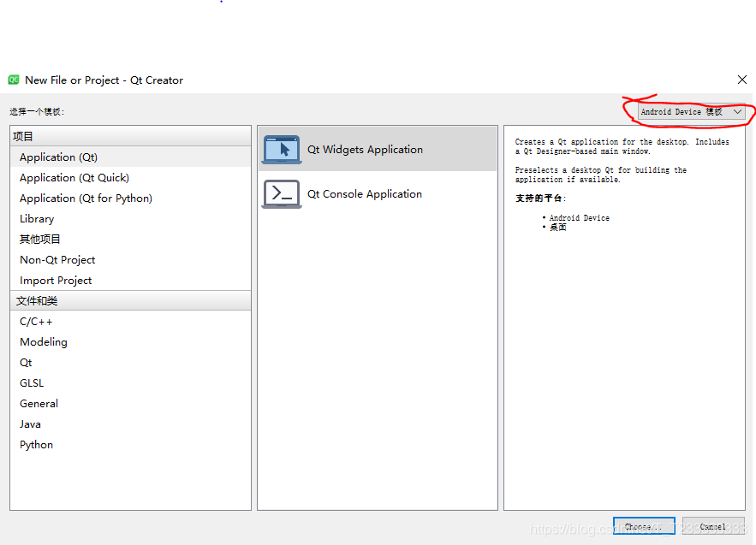The height and width of the screenshot is (545, 756).
Task: Choose Qt Console Application template label
Action: [x=365, y=193]
